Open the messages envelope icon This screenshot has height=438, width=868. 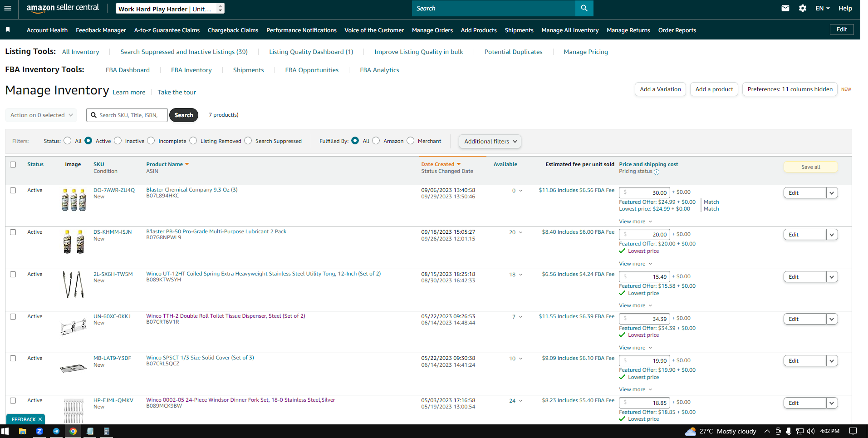click(785, 8)
